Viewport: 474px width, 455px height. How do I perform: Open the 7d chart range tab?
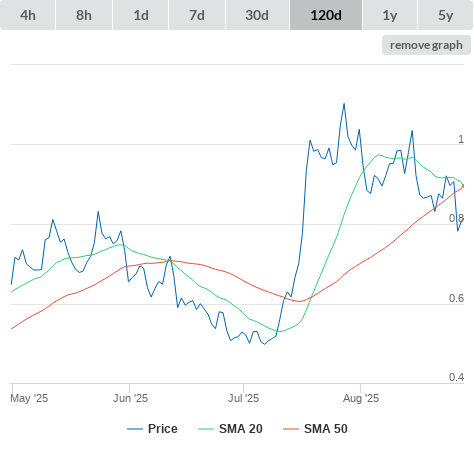[197, 15]
